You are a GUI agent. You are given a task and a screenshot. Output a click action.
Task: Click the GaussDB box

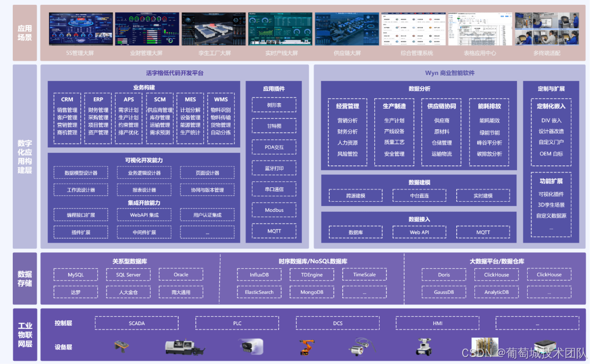point(444,292)
